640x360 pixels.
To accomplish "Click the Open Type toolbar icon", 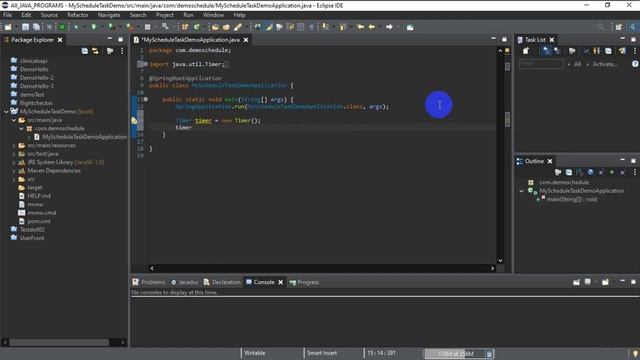I will tap(215, 27).
